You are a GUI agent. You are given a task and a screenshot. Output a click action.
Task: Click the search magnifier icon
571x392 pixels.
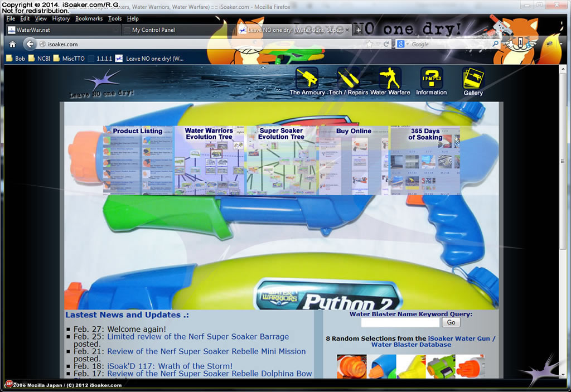click(x=495, y=44)
